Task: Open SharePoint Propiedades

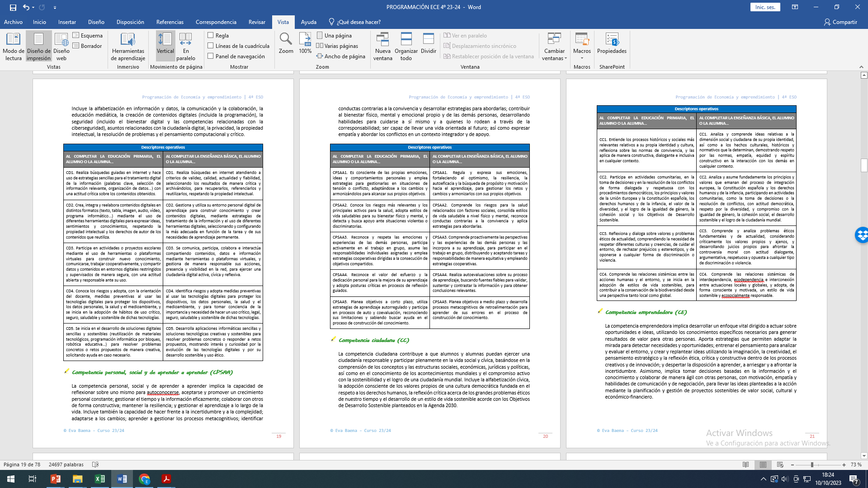Action: pos(612,43)
